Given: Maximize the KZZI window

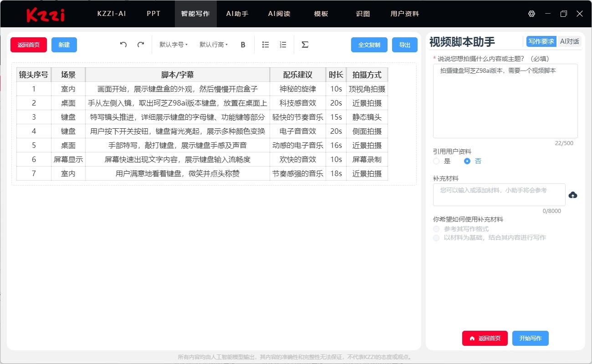Looking at the screenshot, I should pyautogui.click(x=564, y=14).
